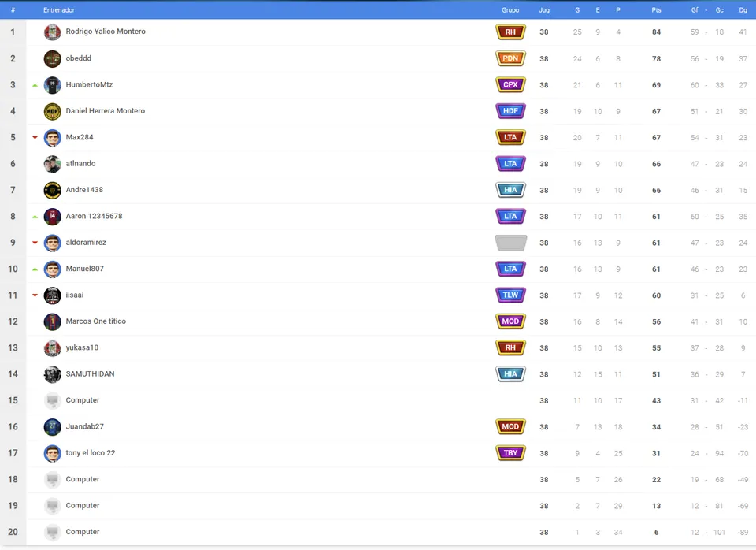Open SAMUTHIDAN's HIA group badge
This screenshot has width=756, height=550.
(x=510, y=374)
